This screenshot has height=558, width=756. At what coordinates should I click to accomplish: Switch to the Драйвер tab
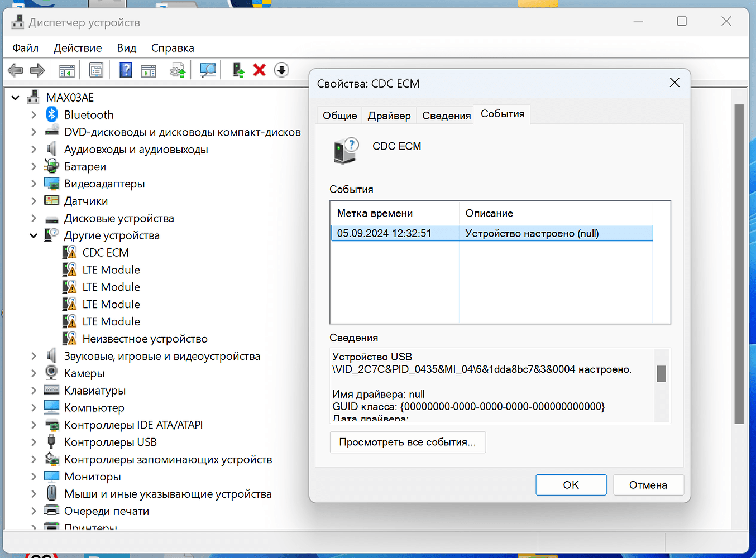(x=389, y=116)
